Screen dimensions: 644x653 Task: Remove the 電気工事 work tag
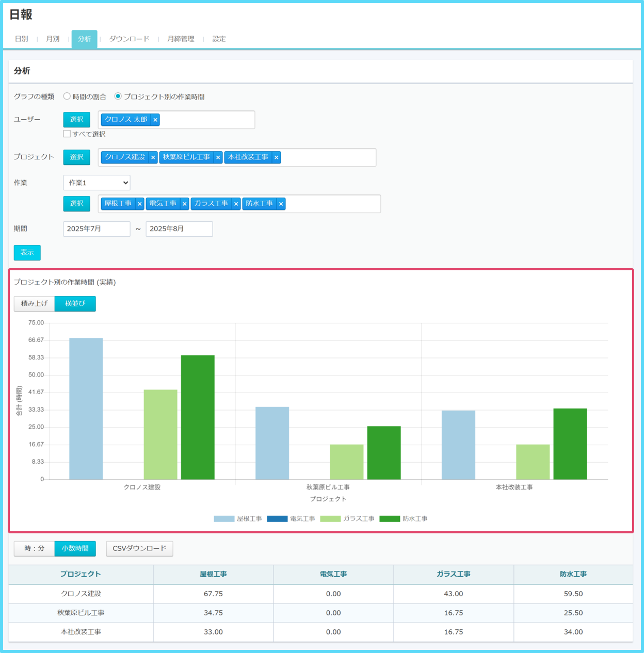(185, 204)
